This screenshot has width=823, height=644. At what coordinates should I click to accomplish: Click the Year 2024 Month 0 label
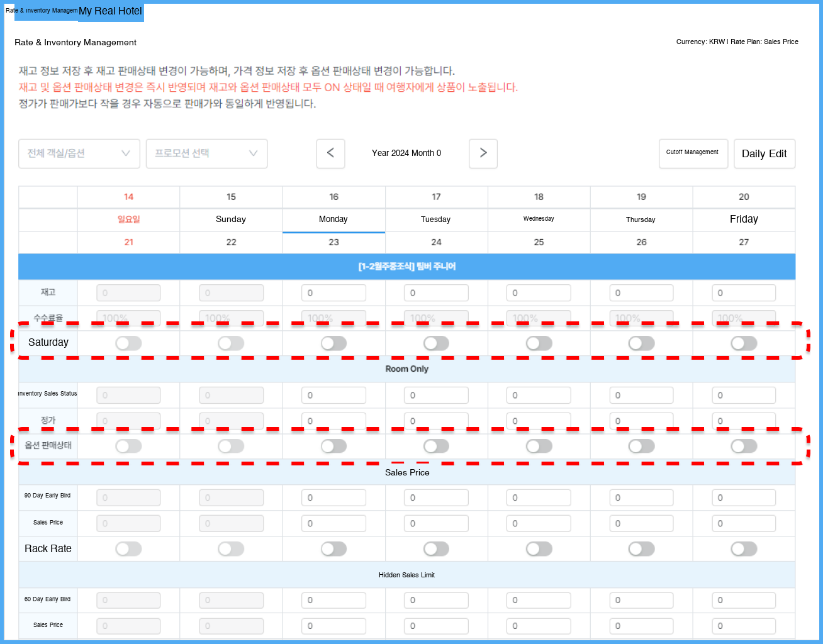(x=406, y=153)
